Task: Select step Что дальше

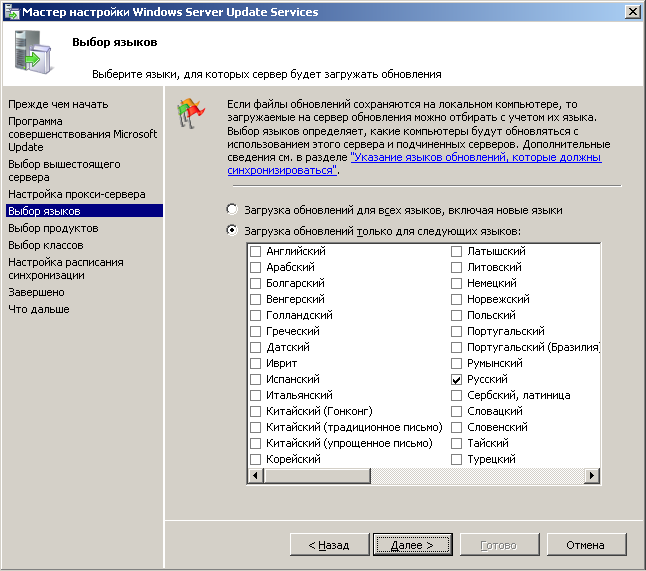Action: (39, 309)
